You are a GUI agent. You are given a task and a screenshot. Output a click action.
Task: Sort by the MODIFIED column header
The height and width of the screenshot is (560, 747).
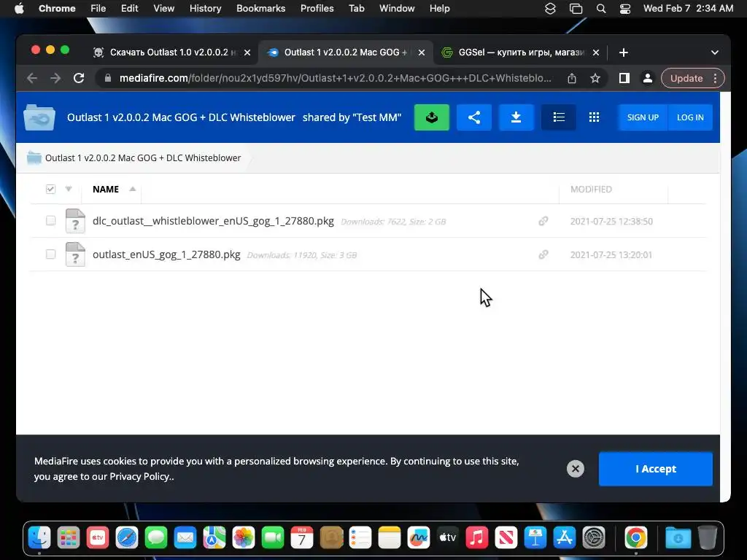(x=591, y=189)
